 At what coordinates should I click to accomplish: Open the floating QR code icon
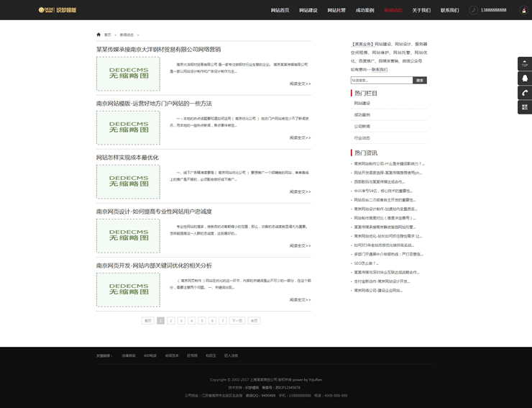524,106
